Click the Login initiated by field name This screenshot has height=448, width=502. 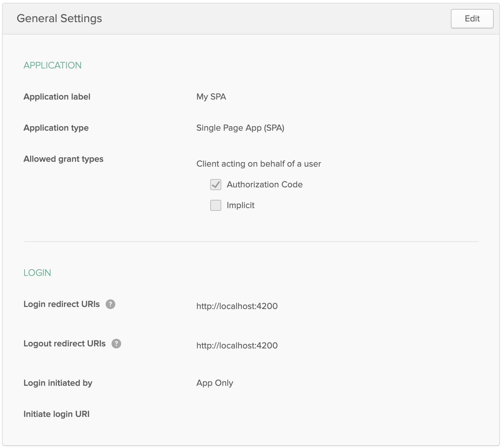[x=58, y=383]
